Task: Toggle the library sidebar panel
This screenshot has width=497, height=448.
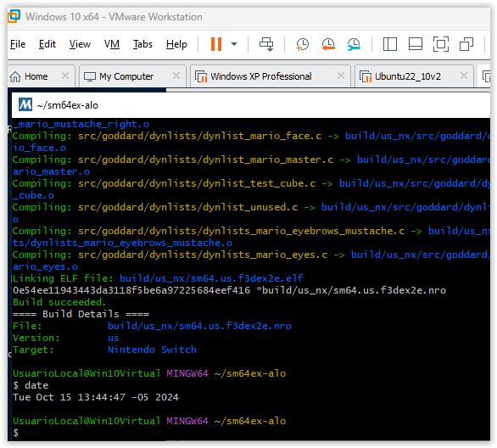Action: pos(390,44)
